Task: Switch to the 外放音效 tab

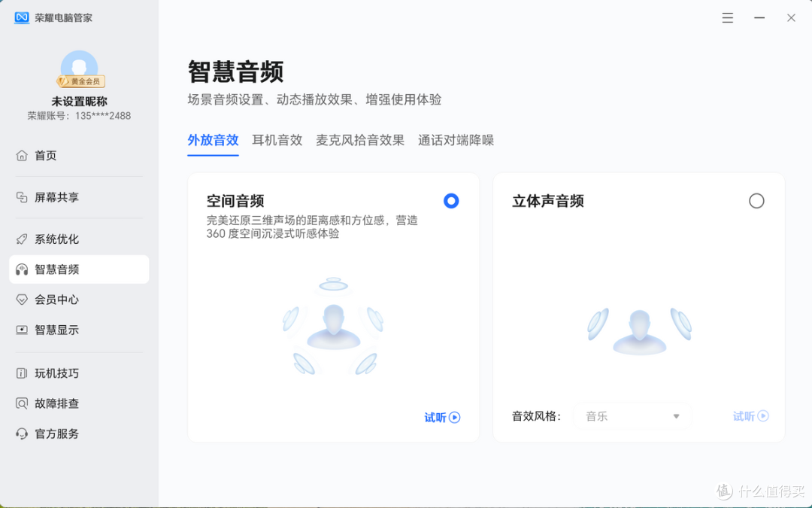Action: point(213,141)
